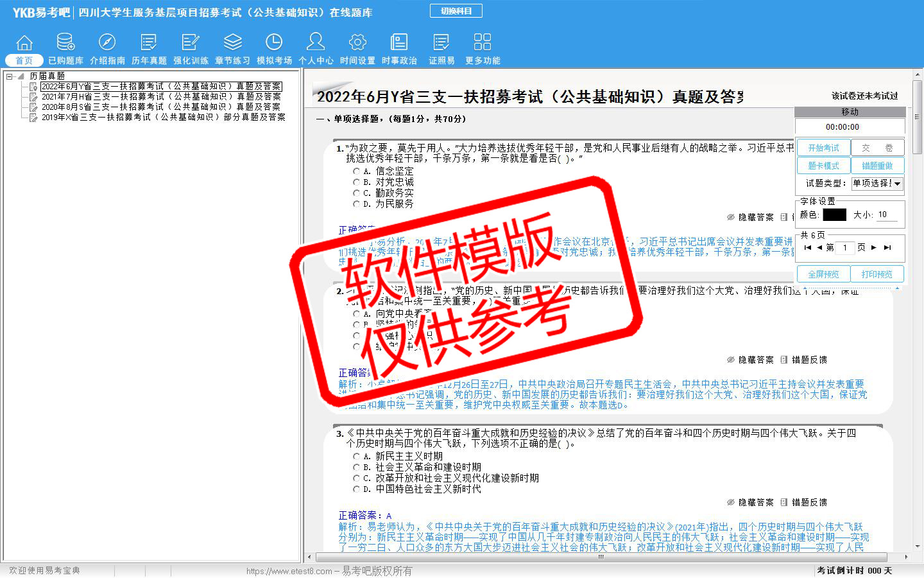Report error feedback for question 2
The image size is (924, 578).
point(803,360)
